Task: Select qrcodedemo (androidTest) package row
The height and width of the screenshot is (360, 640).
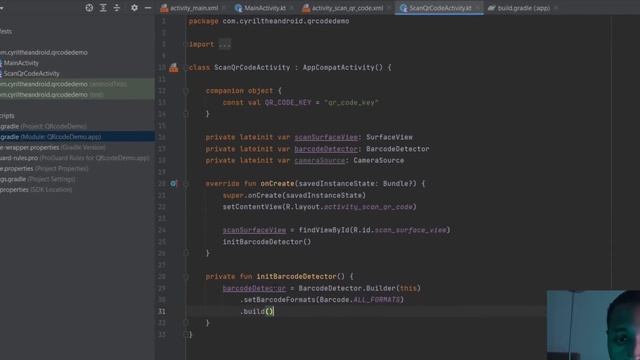Action: [77, 84]
